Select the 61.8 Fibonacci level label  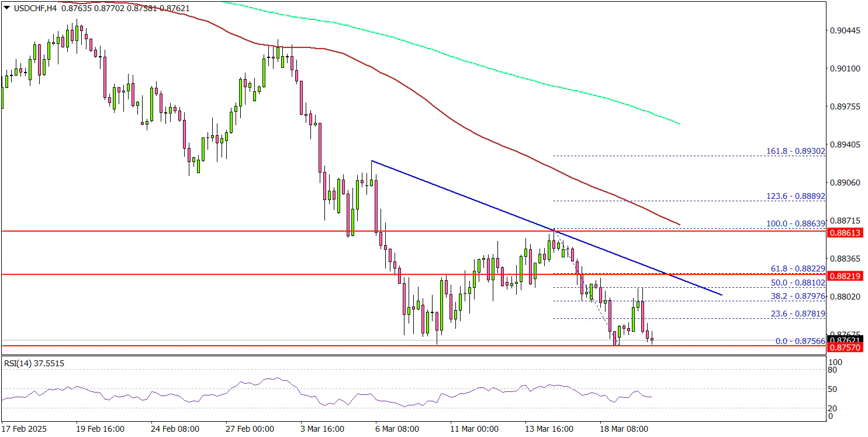798,269
